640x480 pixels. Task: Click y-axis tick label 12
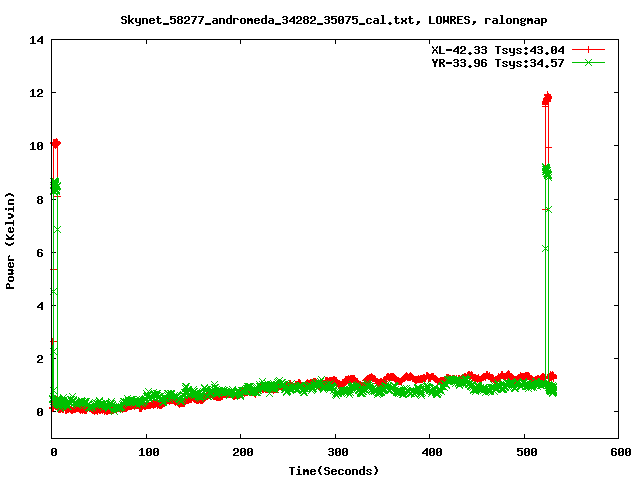[36, 93]
